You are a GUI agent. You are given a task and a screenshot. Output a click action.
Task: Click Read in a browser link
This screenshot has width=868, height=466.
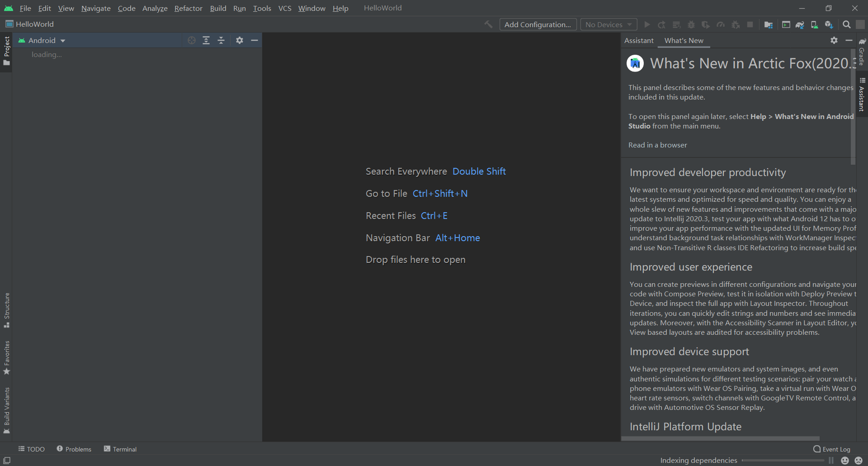point(657,145)
